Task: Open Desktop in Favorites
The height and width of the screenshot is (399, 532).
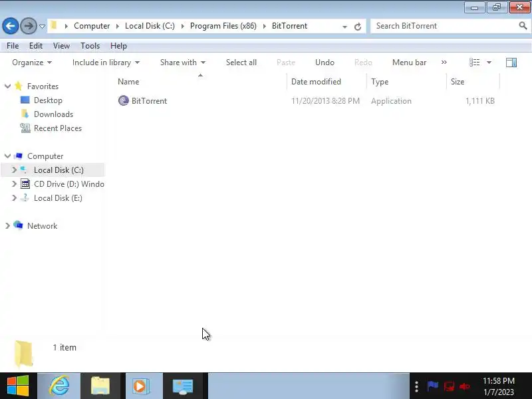Action: click(x=48, y=100)
